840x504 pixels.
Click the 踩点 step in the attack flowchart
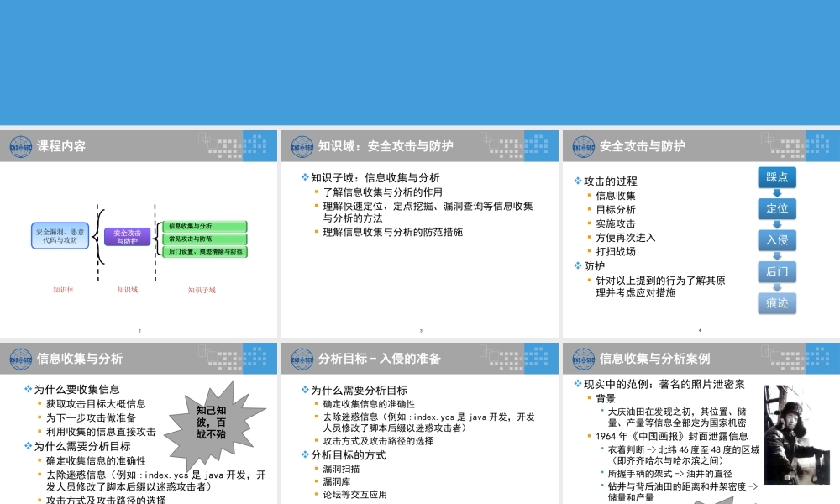(777, 177)
